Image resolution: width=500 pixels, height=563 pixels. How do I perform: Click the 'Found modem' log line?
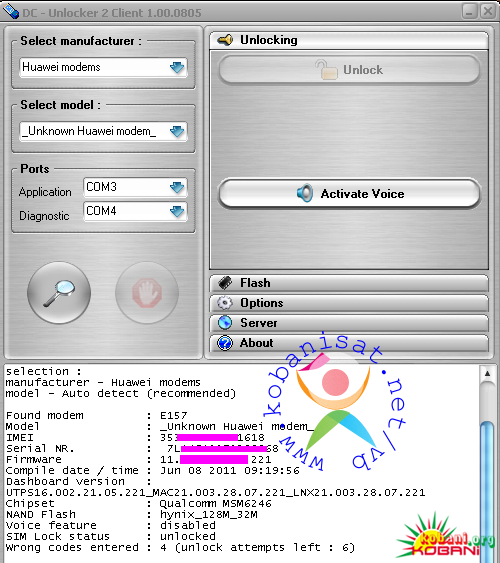tap(97, 415)
